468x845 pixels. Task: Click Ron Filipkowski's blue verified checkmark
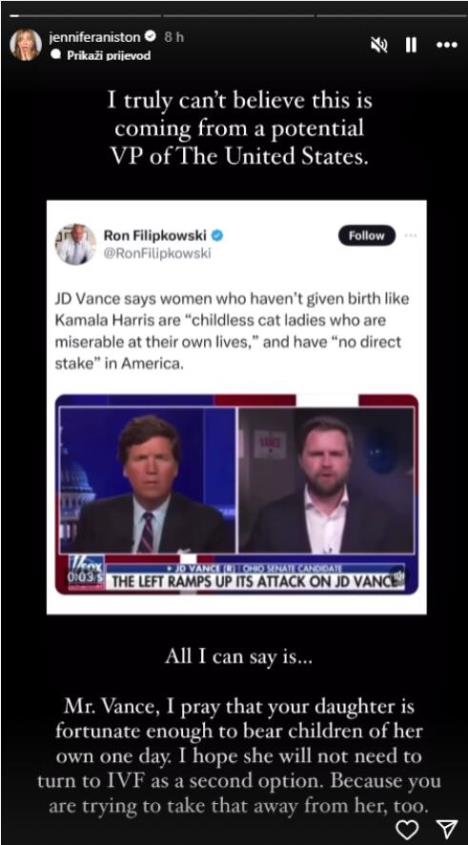tap(217, 236)
